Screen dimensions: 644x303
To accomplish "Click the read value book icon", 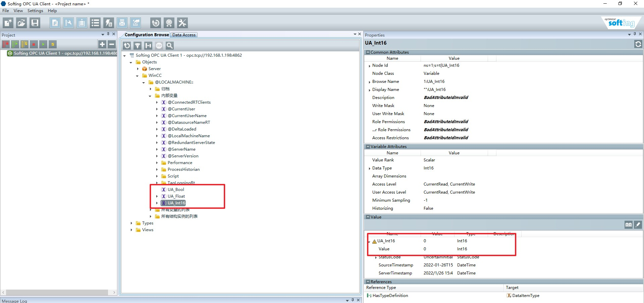I will click(629, 225).
